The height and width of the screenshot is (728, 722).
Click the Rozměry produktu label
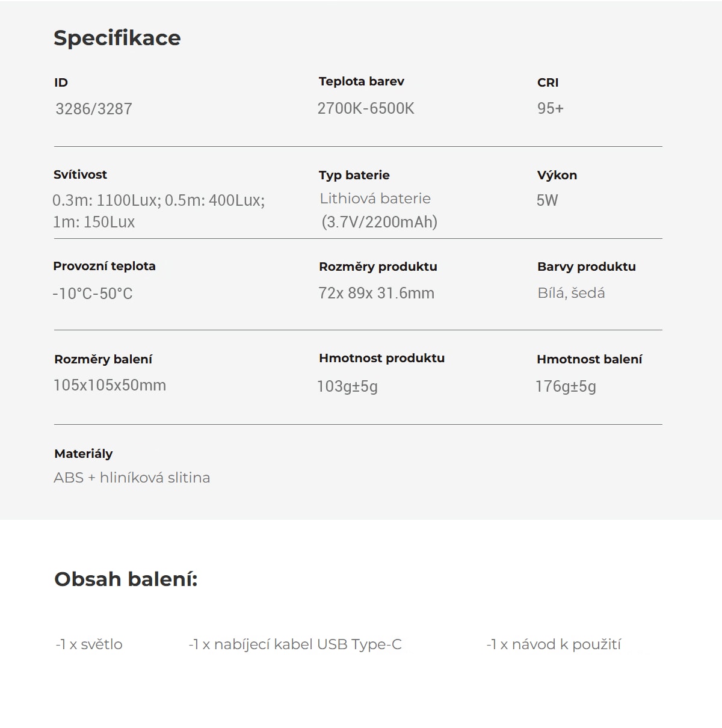tap(378, 267)
